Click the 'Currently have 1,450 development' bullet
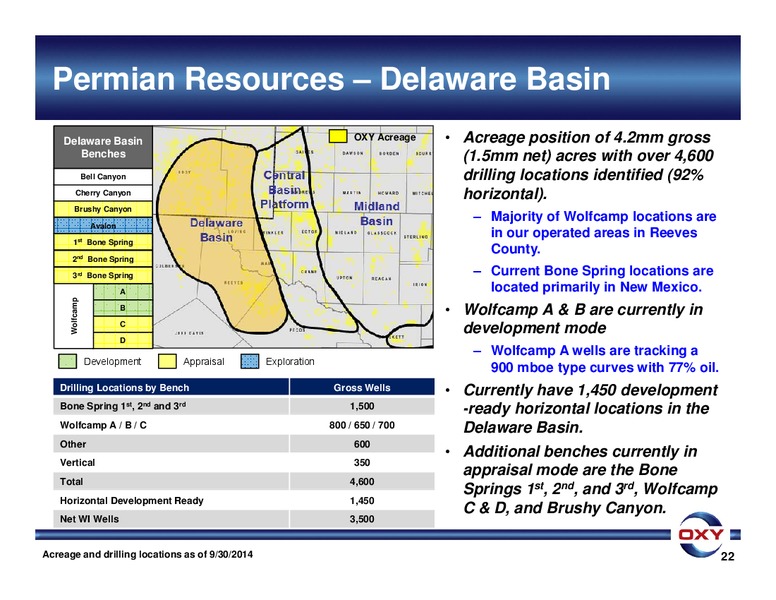 tap(590, 408)
